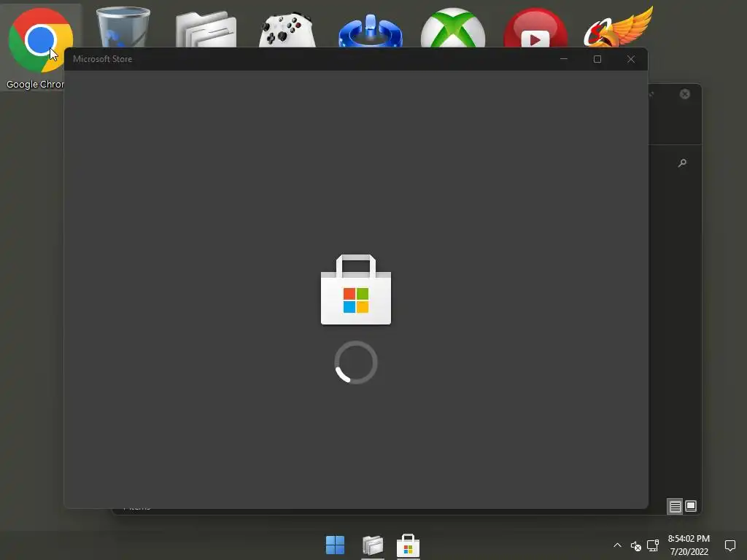Open the winged helmet desktop icon
Screen dimensions: 747x560
619,27
